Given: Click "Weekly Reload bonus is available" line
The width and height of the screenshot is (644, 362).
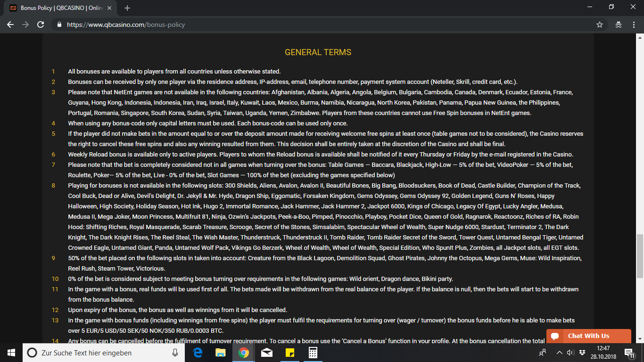Looking at the screenshot, I should pos(321,155).
